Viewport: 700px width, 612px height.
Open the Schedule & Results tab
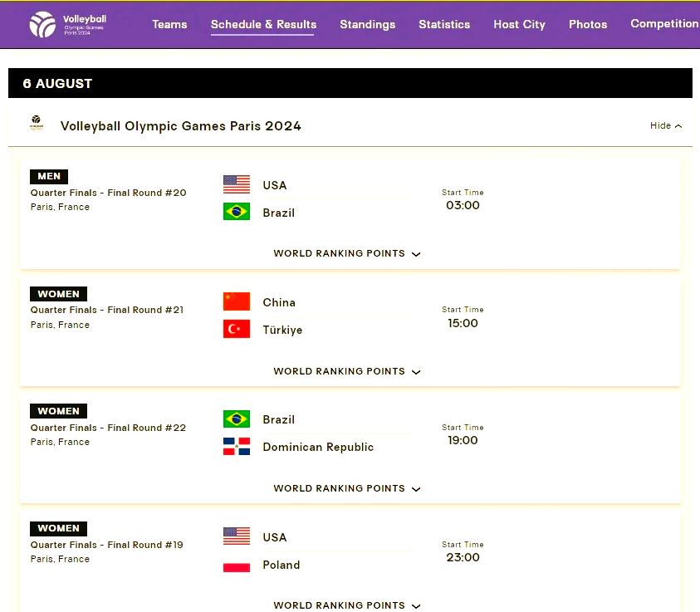263,25
